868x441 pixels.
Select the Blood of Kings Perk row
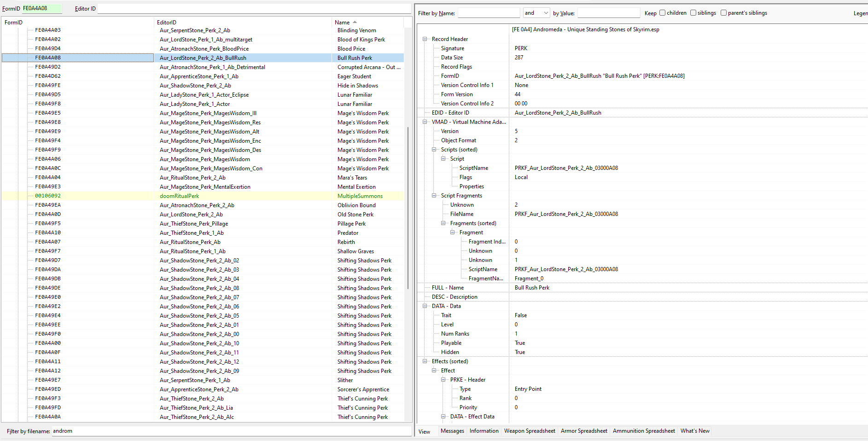(203, 40)
